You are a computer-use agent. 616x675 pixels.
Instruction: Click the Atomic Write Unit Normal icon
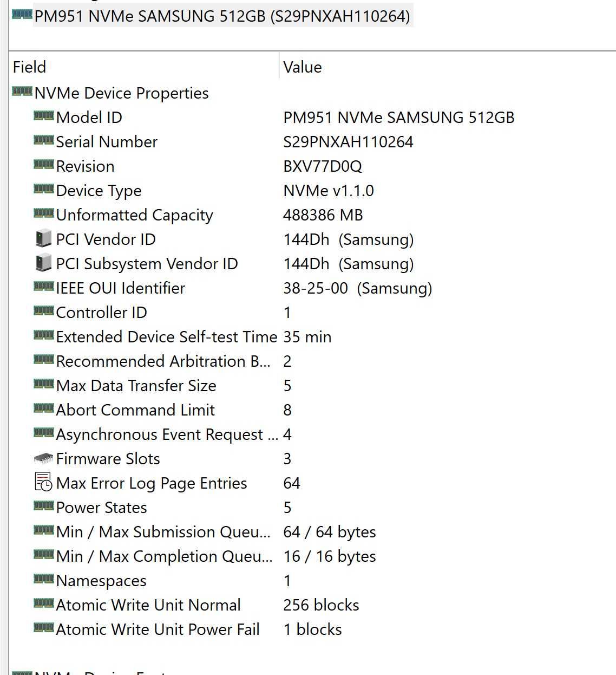[x=44, y=603]
